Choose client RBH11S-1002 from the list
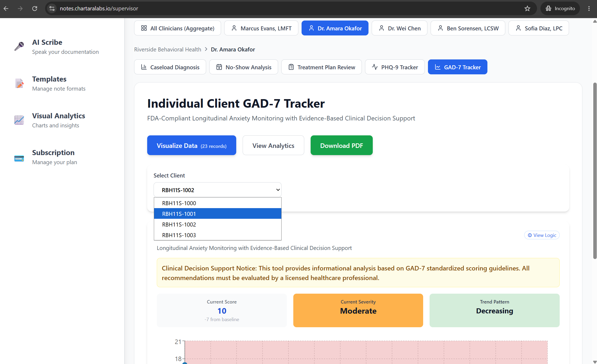Image resolution: width=597 pixels, height=364 pixels. click(218, 224)
